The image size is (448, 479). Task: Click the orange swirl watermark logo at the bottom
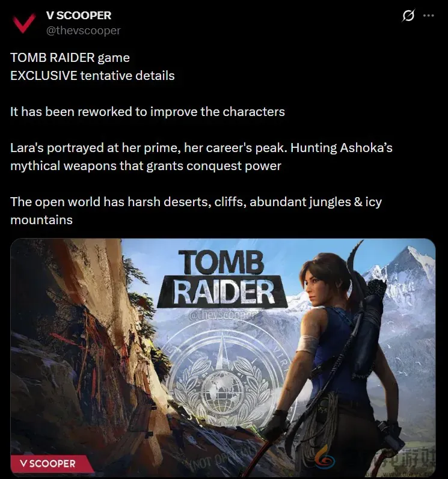point(325,459)
